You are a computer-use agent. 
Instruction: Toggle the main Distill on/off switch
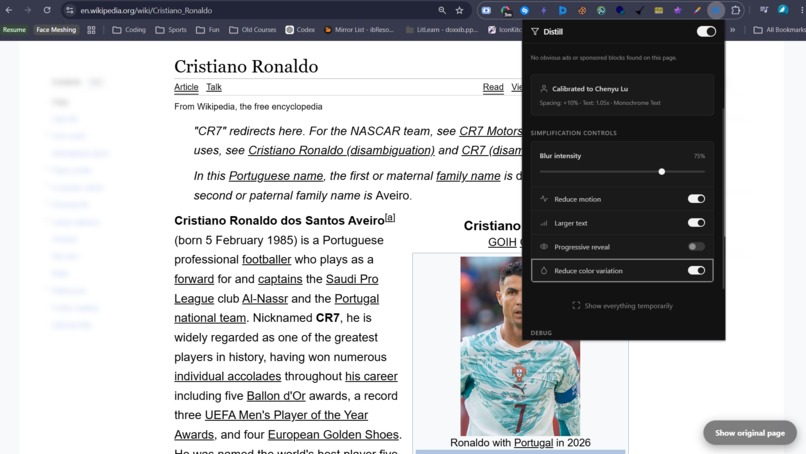point(706,31)
